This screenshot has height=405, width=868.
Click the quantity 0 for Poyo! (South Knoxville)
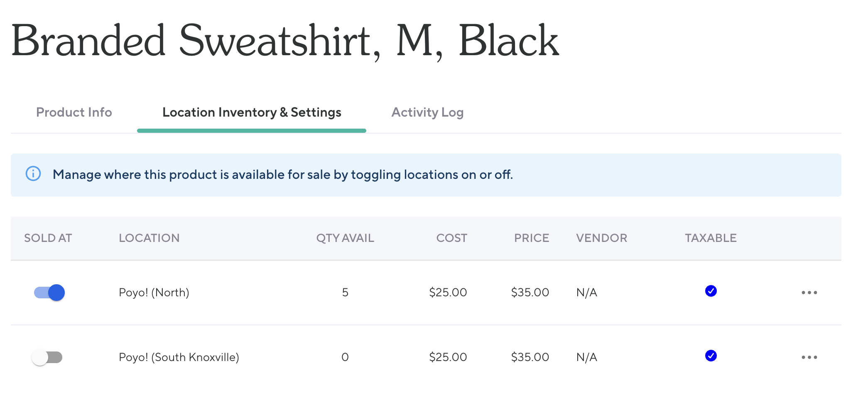[345, 357]
